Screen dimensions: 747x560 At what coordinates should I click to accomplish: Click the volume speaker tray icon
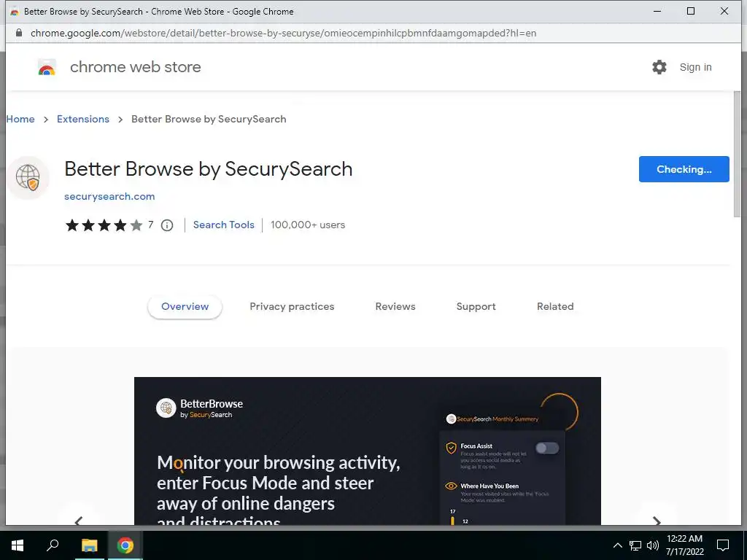pyautogui.click(x=653, y=545)
